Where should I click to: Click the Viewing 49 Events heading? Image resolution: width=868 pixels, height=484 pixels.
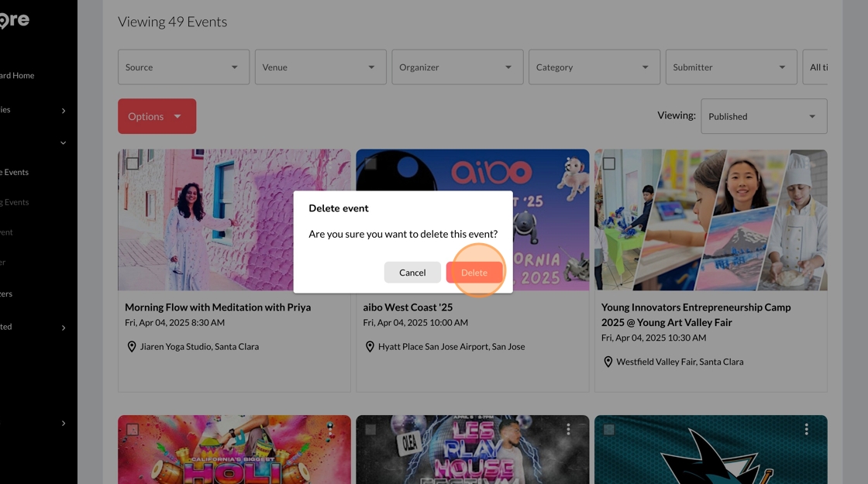[172, 22]
